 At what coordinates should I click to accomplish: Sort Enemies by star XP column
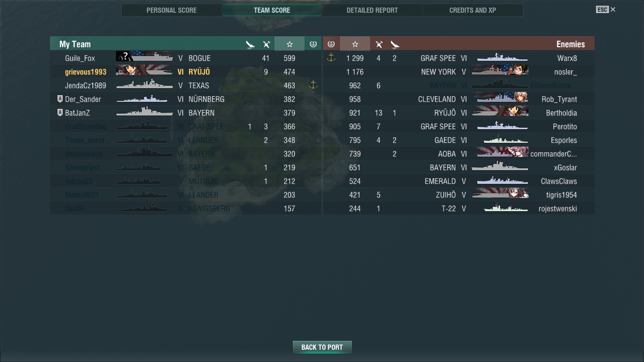(355, 44)
